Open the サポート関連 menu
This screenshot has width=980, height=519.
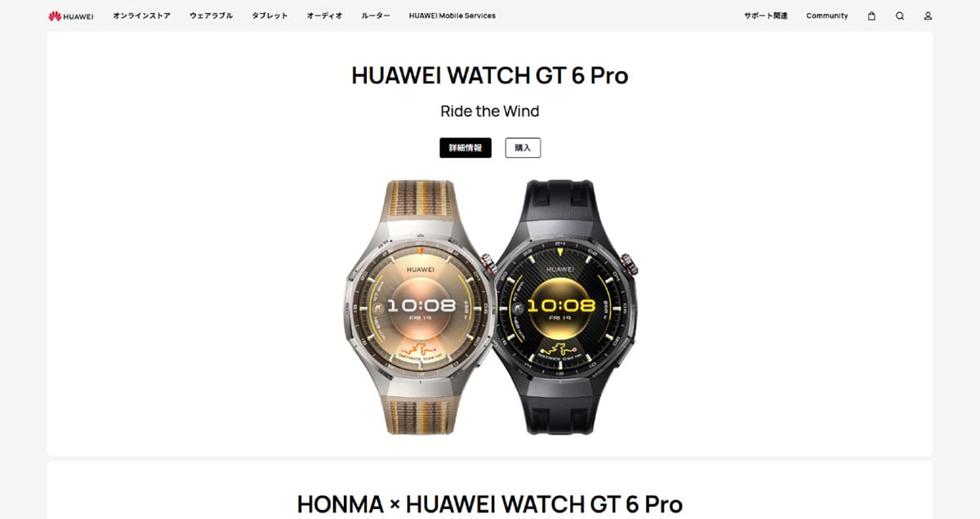765,16
